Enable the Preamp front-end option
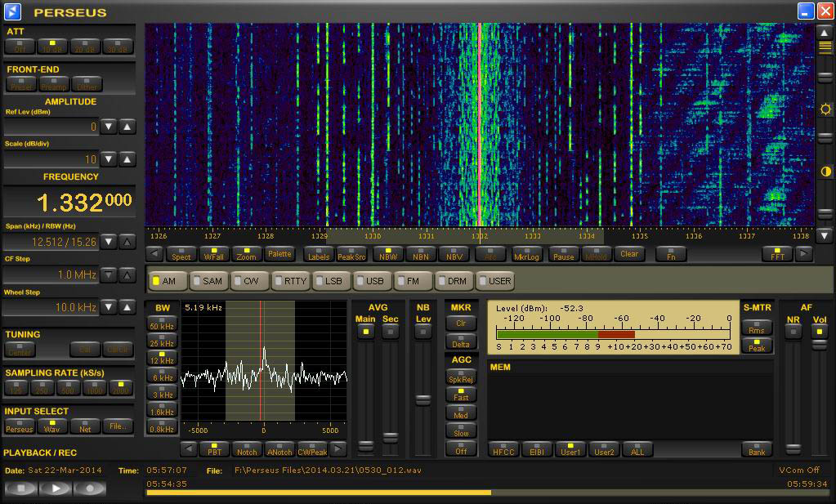Image resolution: width=836 pixels, height=504 pixels. (54, 84)
